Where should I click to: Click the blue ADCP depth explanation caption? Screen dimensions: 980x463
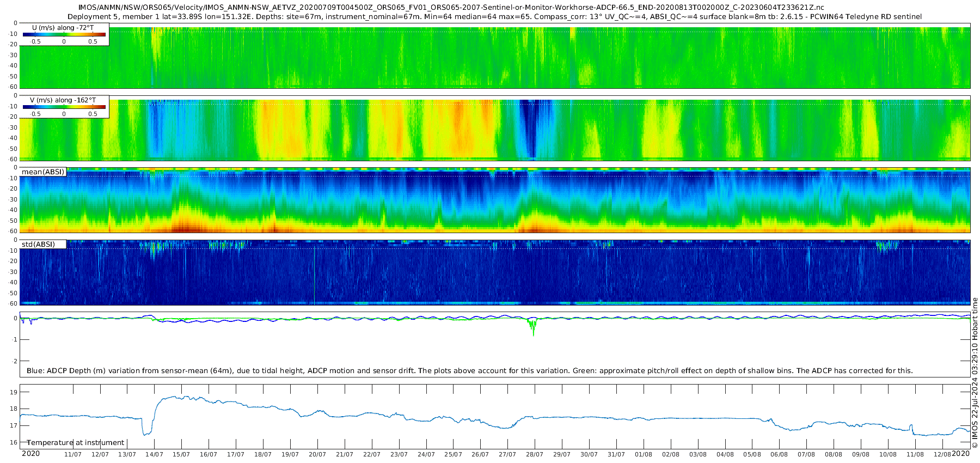(x=469, y=371)
